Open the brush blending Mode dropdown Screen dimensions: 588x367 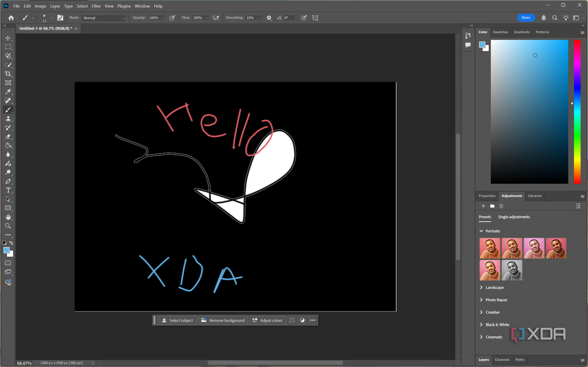[103, 18]
